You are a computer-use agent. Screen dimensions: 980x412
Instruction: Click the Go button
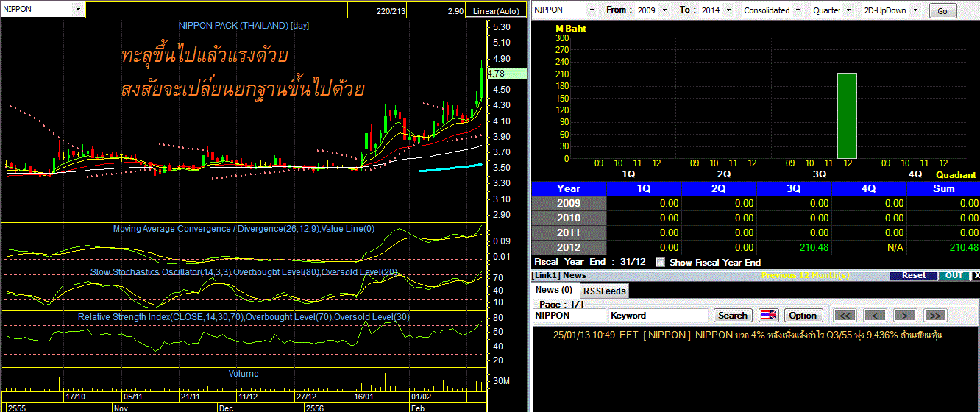point(942,11)
